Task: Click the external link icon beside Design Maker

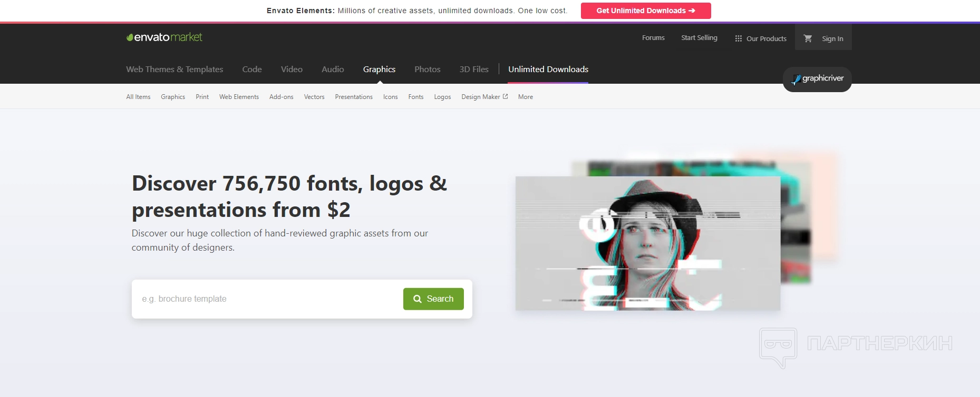Action: pyautogui.click(x=506, y=96)
